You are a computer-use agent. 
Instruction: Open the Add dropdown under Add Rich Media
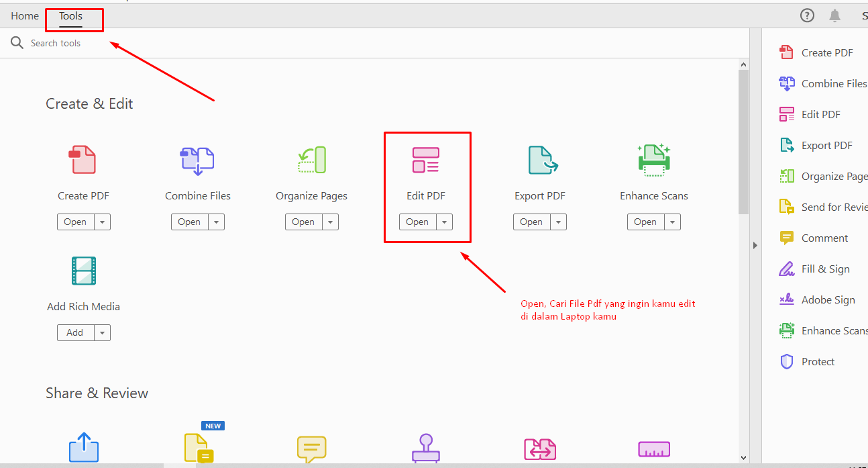(x=101, y=332)
